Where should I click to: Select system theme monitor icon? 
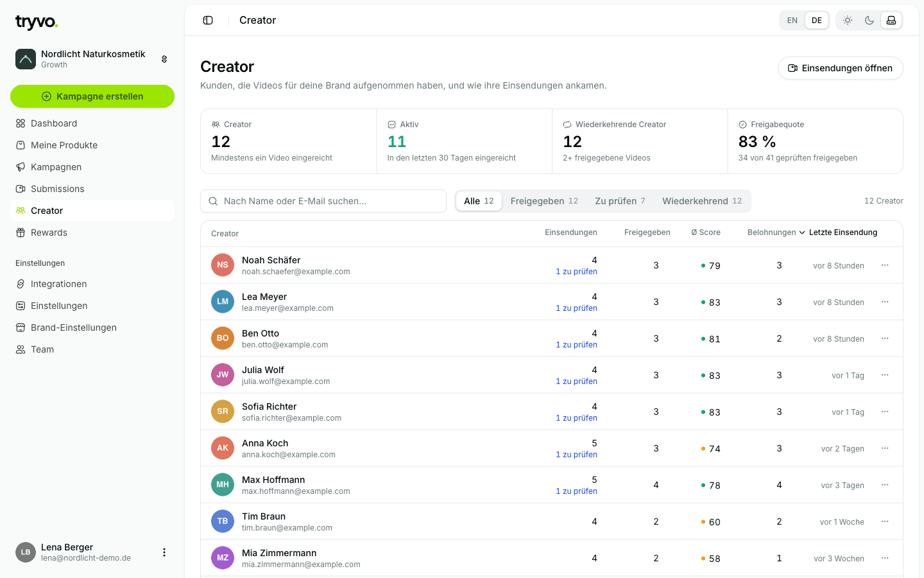point(891,21)
